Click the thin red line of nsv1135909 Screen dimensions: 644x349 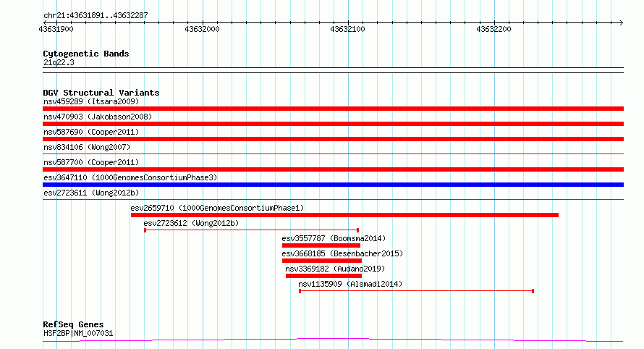417,291
